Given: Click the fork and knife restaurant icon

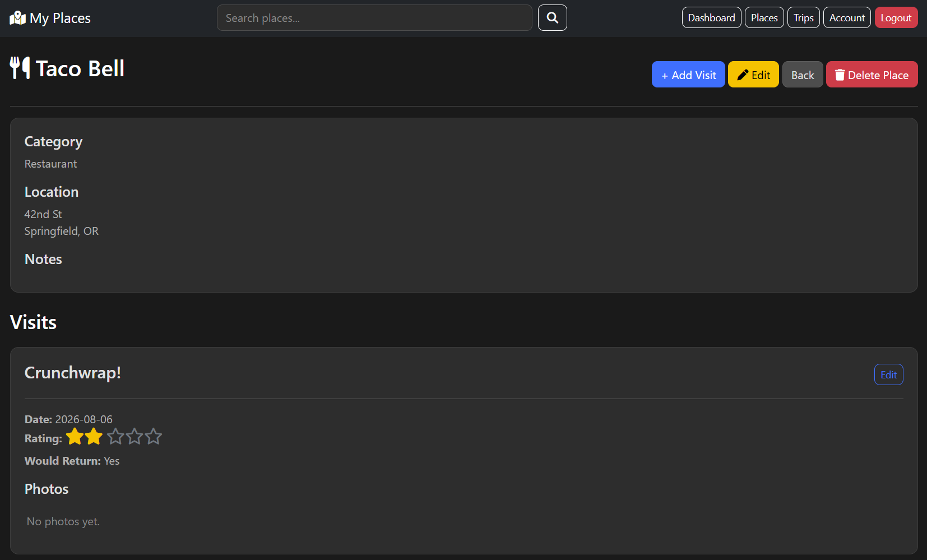Looking at the screenshot, I should [x=20, y=68].
